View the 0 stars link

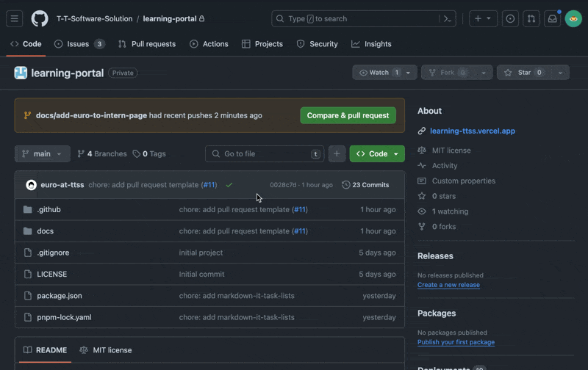[444, 196]
